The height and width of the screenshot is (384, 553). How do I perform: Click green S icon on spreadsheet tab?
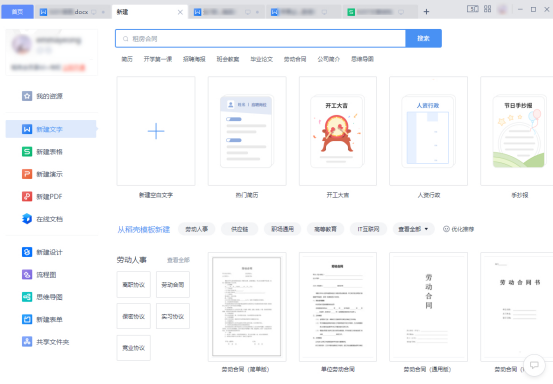[351, 12]
